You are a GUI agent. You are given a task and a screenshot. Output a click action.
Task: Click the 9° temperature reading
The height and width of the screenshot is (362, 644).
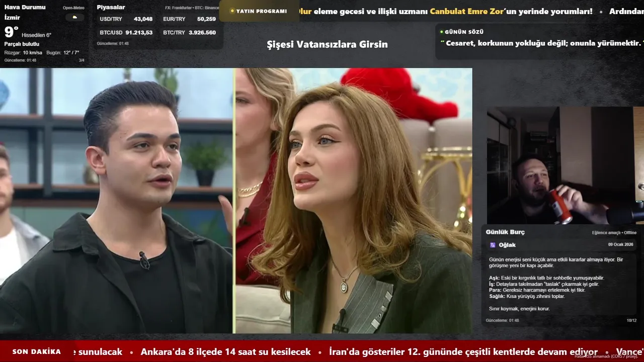coord(11,32)
